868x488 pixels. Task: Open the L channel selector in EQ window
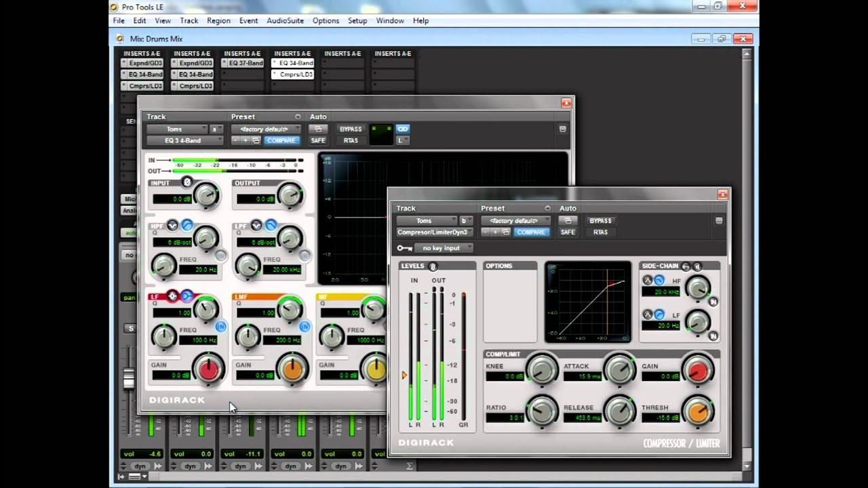(403, 140)
